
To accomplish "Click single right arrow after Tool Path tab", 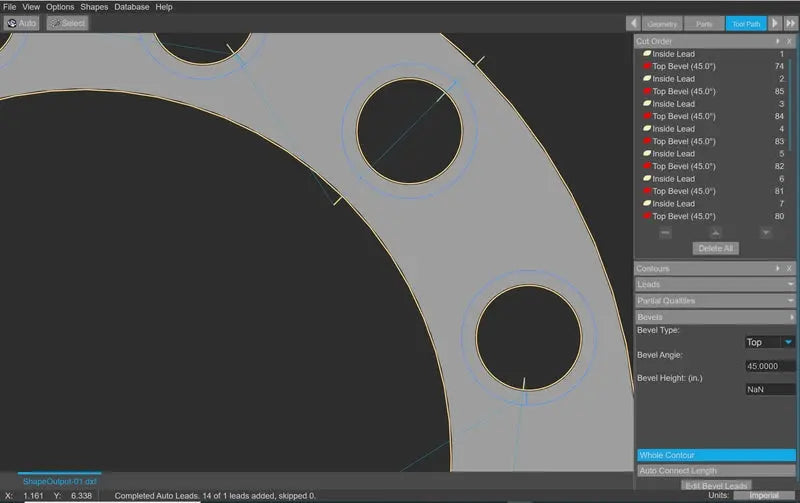I will (775, 23).
